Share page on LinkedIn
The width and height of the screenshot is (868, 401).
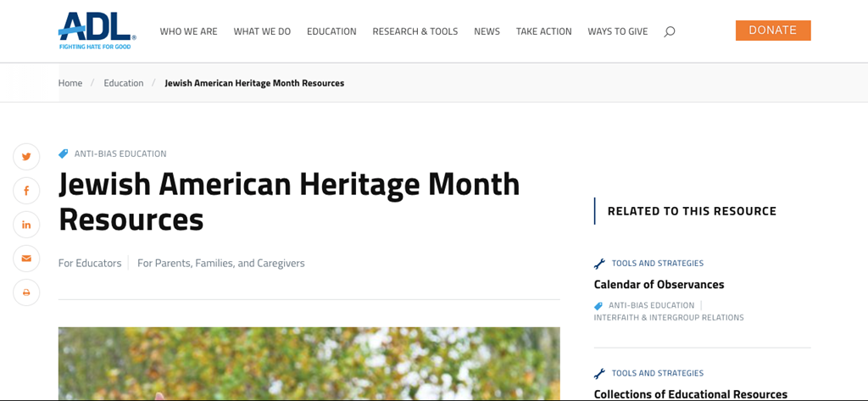tap(26, 225)
